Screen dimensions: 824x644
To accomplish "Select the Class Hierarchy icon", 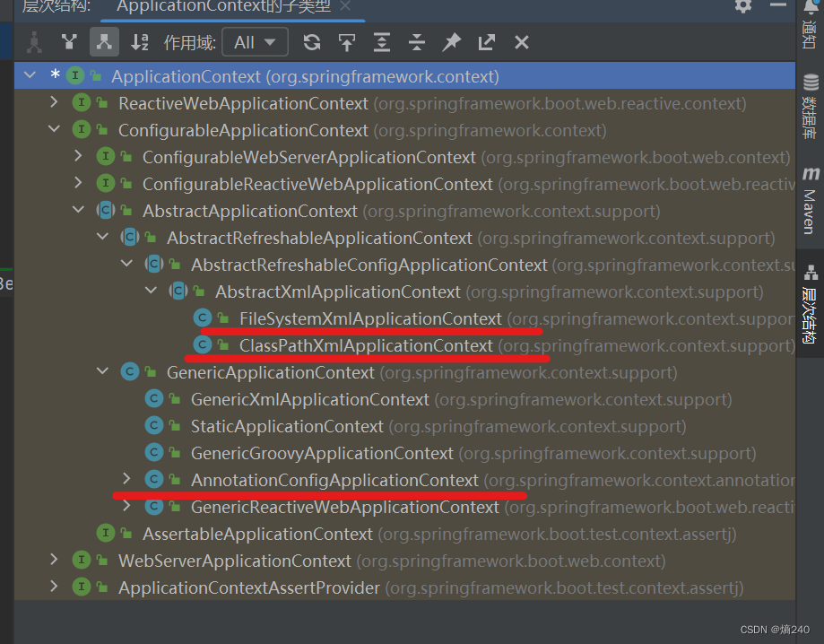I will click(x=34, y=41).
